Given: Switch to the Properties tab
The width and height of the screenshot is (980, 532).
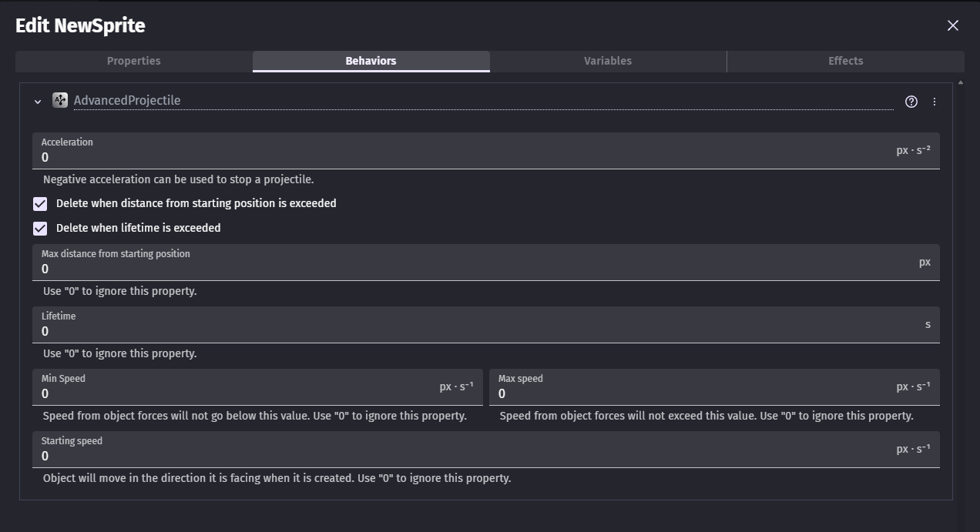Looking at the screenshot, I should (x=134, y=61).
